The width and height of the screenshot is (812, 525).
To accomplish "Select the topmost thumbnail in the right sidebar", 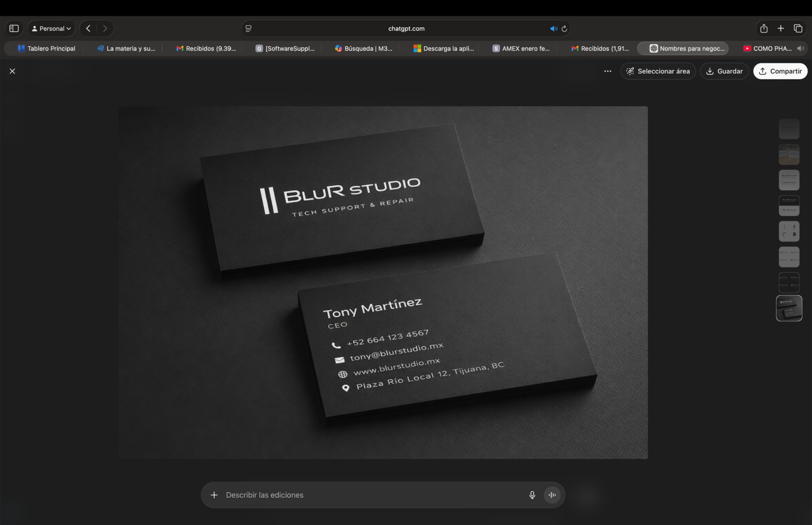I will coord(789,128).
